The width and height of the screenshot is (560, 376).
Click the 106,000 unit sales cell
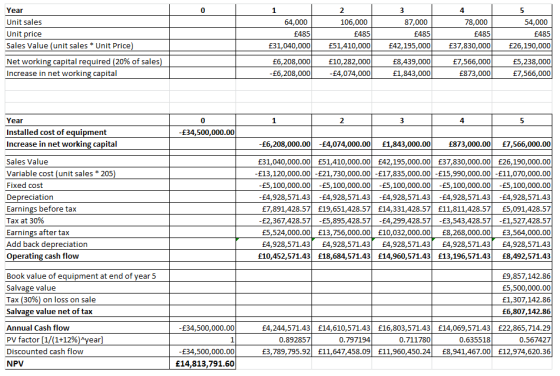341,22
